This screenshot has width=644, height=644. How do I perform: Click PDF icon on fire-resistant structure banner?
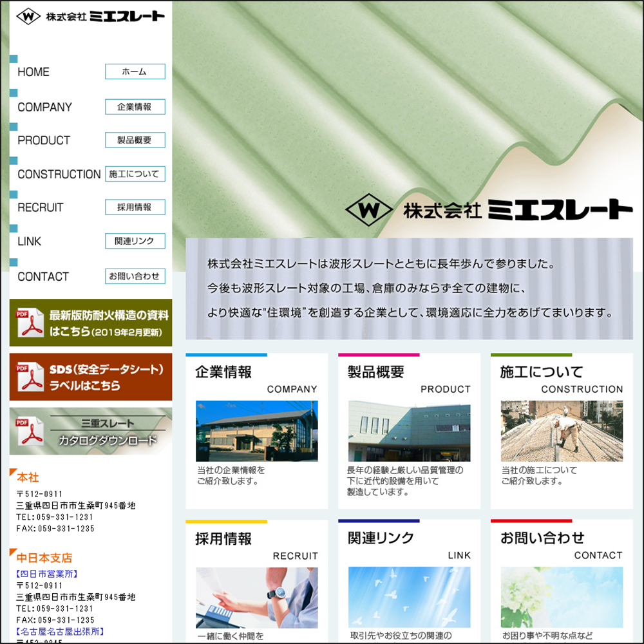pyautogui.click(x=30, y=323)
